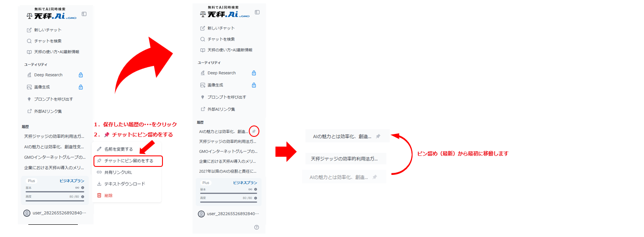Click the Plus badge in left sidebar

click(31, 181)
